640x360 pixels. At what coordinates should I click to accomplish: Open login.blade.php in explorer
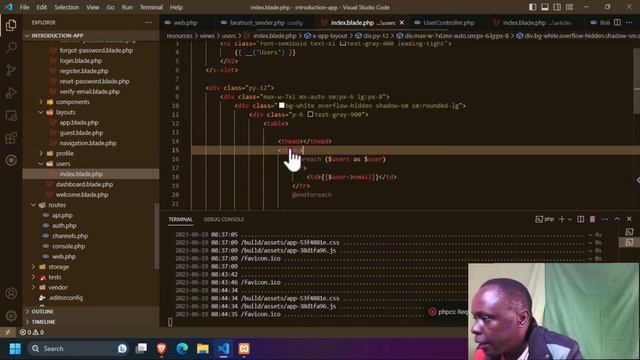click(81, 60)
